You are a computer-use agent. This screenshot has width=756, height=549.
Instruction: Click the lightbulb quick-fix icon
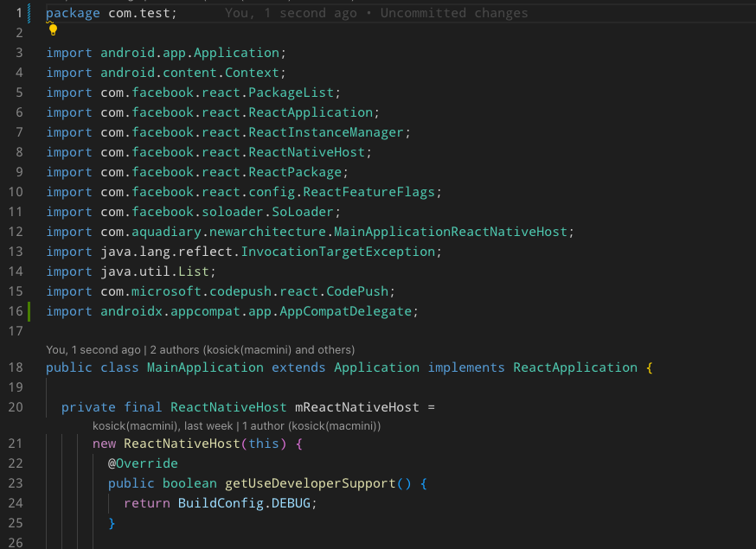point(53,30)
